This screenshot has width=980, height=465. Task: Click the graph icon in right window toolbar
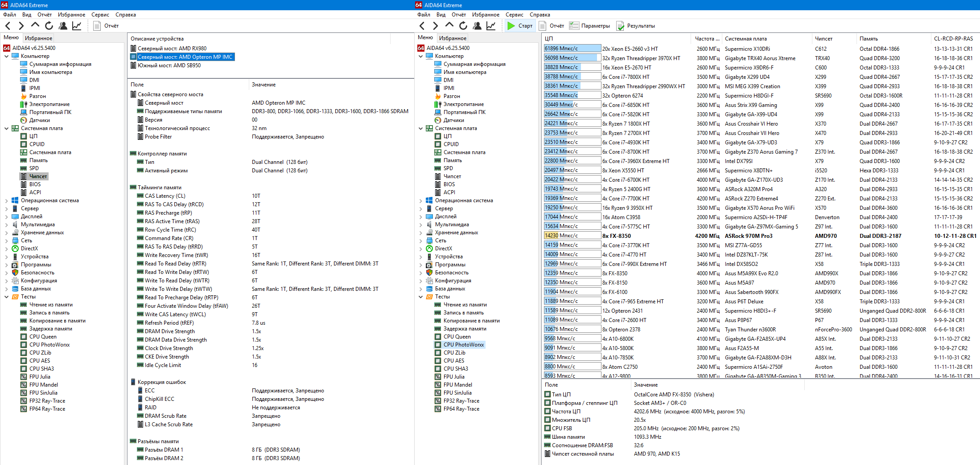click(491, 26)
